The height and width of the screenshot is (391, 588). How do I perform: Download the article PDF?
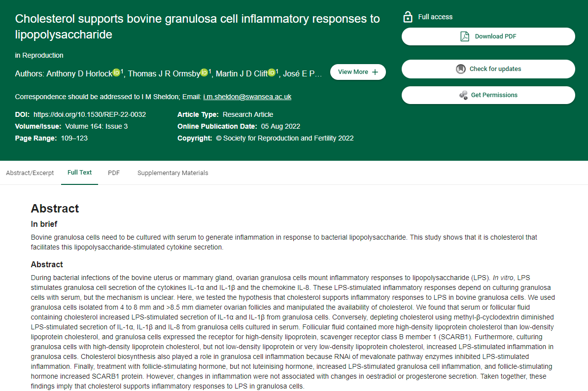click(x=488, y=36)
